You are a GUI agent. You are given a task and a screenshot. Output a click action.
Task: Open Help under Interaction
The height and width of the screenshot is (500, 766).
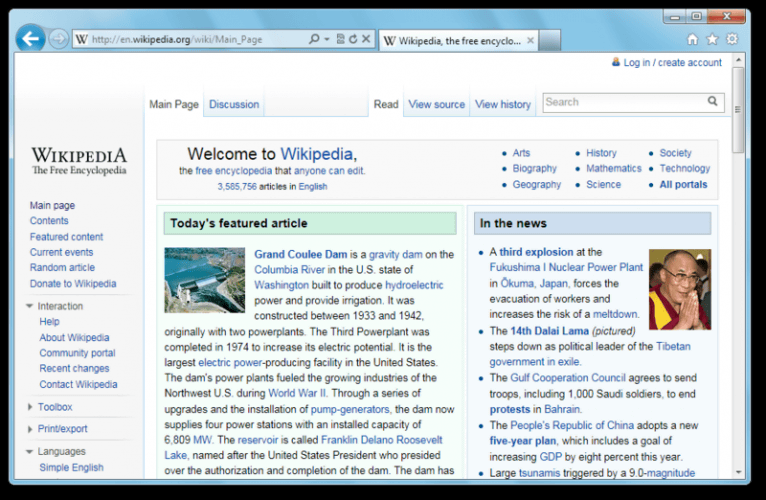click(49, 322)
